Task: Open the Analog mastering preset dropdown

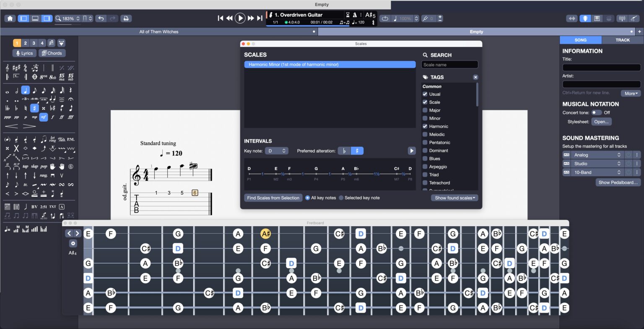Action: coord(597,154)
